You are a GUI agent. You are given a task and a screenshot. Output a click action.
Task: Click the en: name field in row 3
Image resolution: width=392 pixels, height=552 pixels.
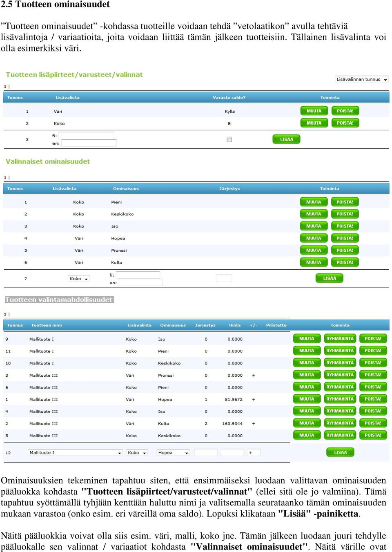89,143
